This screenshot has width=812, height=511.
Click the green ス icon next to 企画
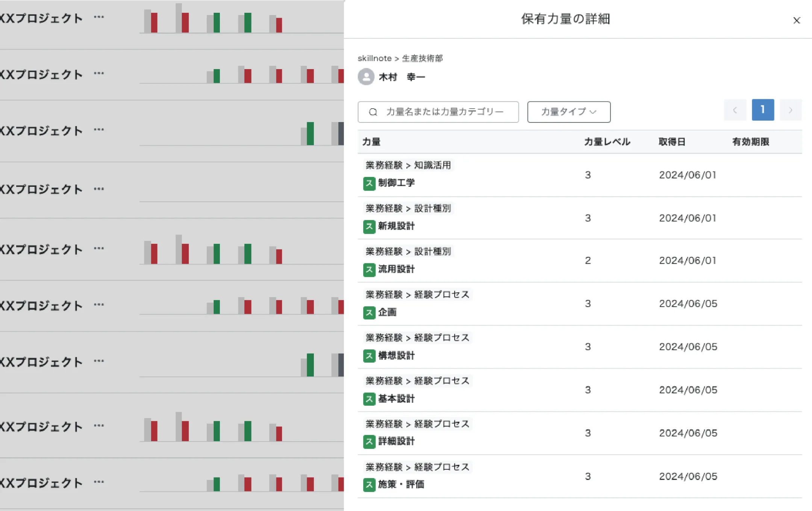pos(369,313)
